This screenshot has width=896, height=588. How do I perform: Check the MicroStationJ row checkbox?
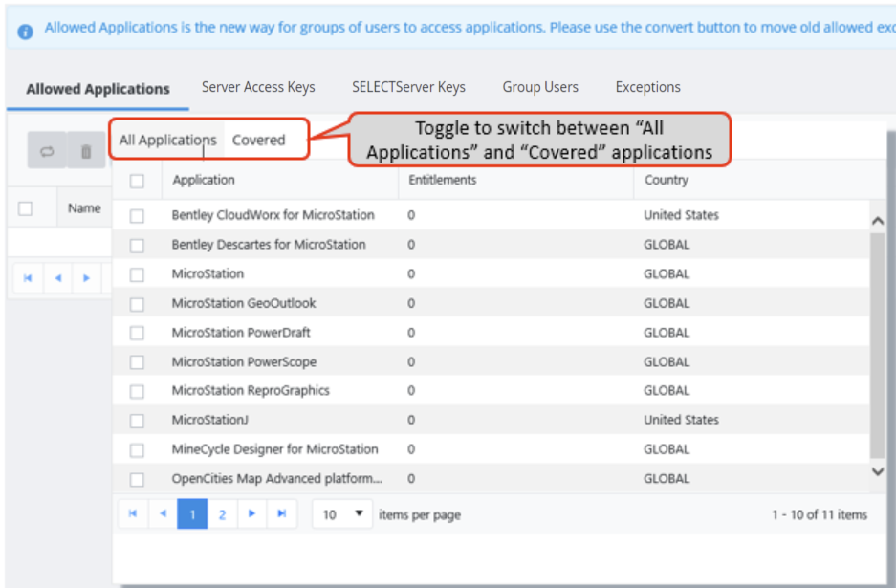coord(137,421)
